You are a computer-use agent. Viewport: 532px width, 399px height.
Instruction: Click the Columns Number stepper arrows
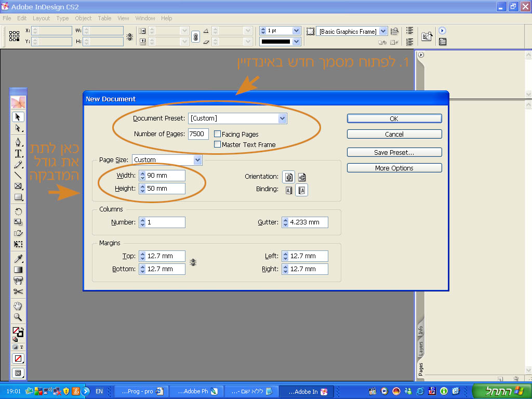[x=142, y=222]
